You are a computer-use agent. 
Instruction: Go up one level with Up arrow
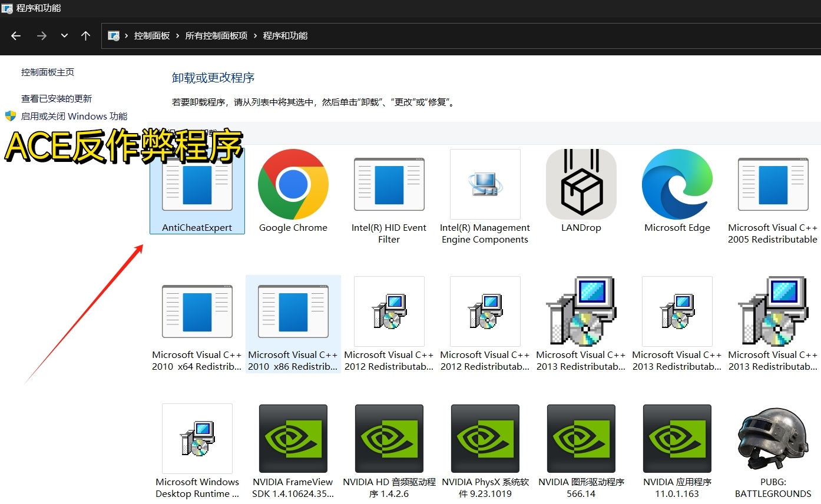tap(85, 36)
